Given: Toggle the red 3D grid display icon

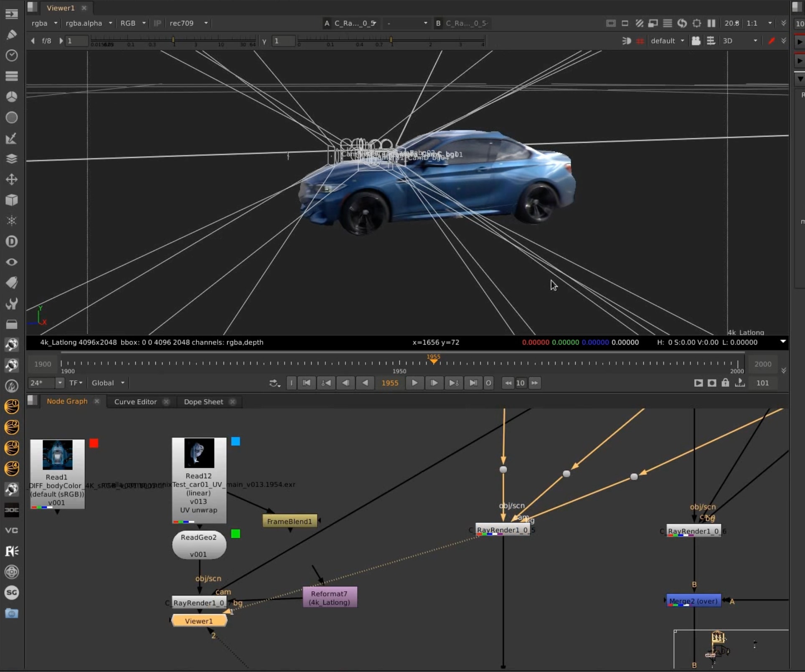Looking at the screenshot, I should click(640, 41).
